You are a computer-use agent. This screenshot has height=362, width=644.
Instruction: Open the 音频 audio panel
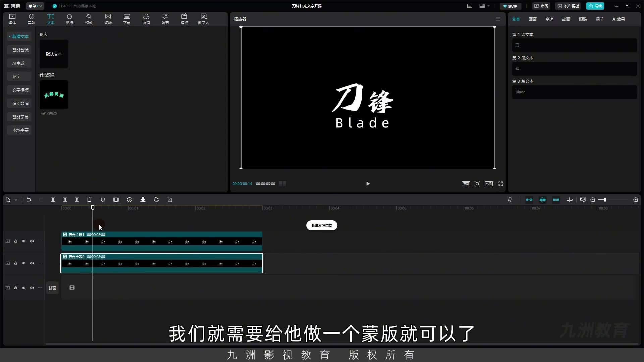click(x=31, y=19)
